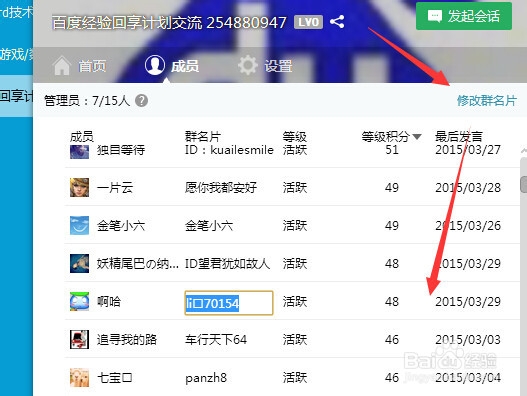Click the member avatar icon of 成员
The height and width of the screenshot is (396, 527).
pyautogui.click(x=155, y=65)
